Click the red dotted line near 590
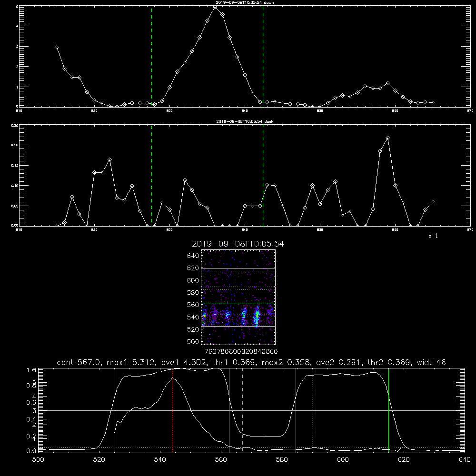The height and width of the screenshot is (476, 476). coord(313,410)
